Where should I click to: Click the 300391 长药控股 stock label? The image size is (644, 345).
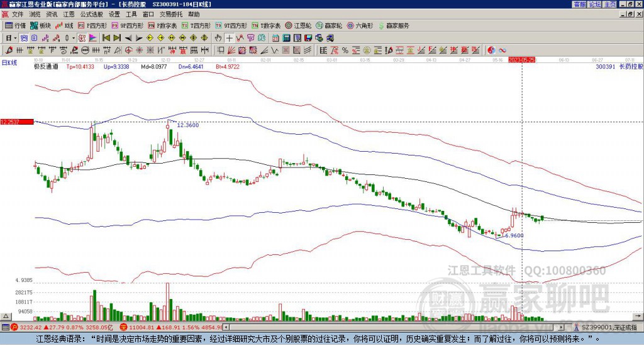(619, 66)
